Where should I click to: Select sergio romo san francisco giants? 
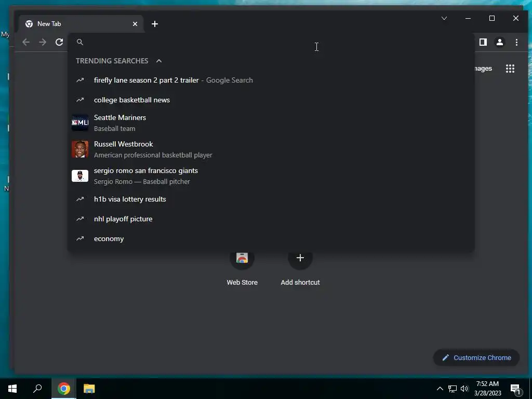point(271,176)
